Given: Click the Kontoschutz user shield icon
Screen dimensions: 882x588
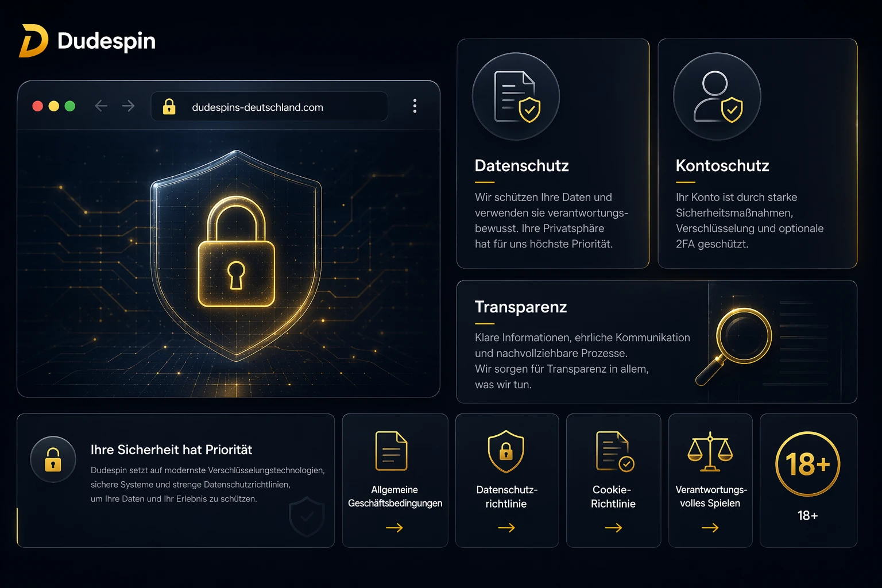Looking at the screenshot, I should [x=717, y=96].
